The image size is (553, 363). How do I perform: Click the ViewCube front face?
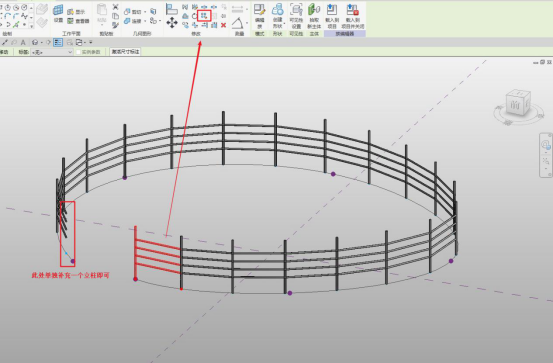click(x=516, y=105)
